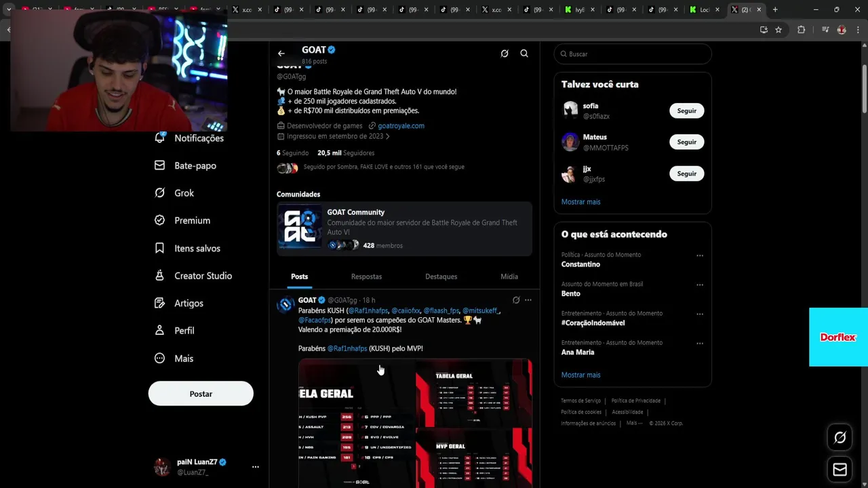
Task: Click Mostrar mais under O que está acontecendo
Action: (580, 375)
